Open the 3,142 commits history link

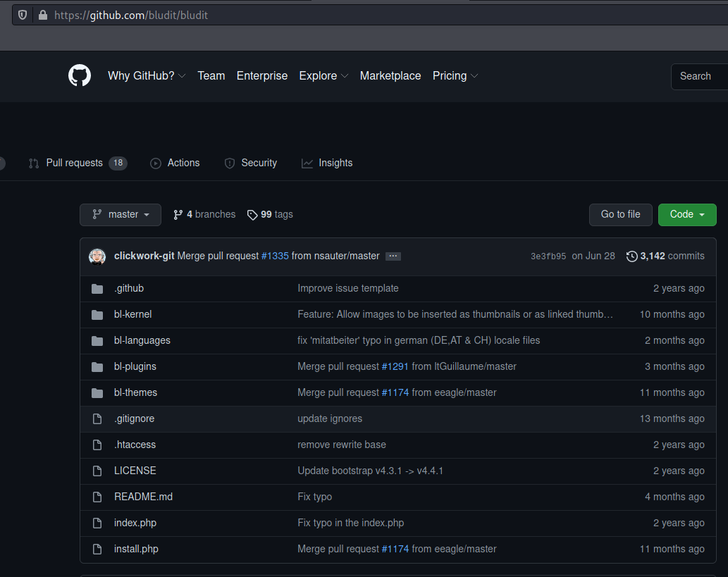665,256
